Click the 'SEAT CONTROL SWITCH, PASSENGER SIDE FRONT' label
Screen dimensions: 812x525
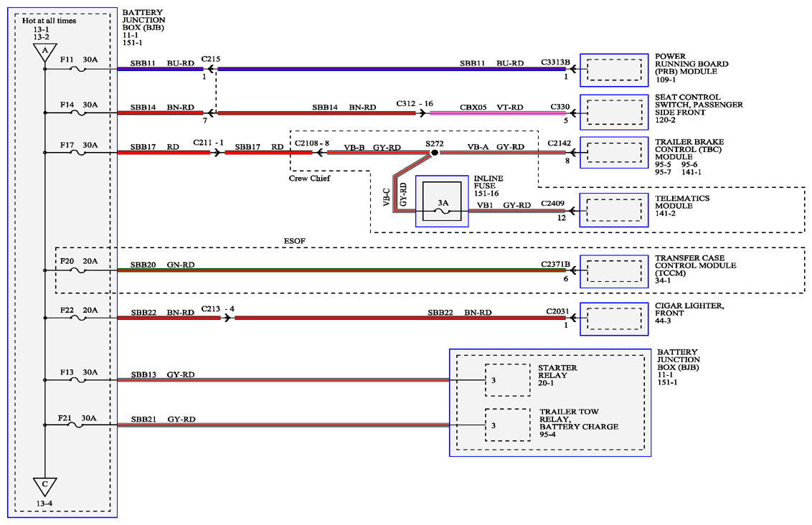click(699, 105)
